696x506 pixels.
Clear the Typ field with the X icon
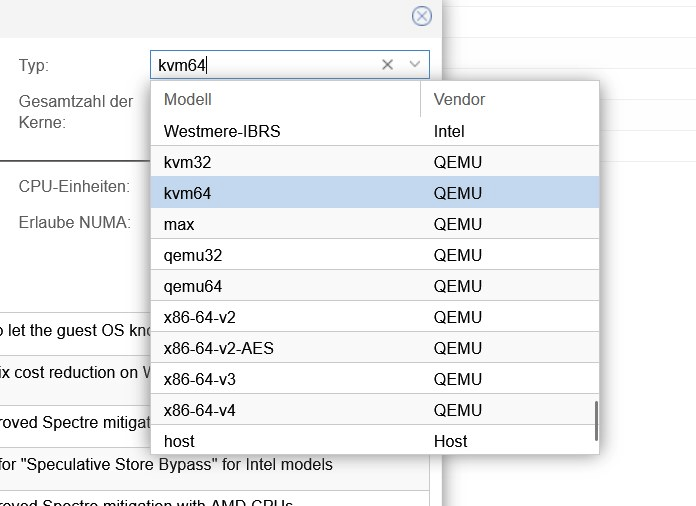pos(388,65)
